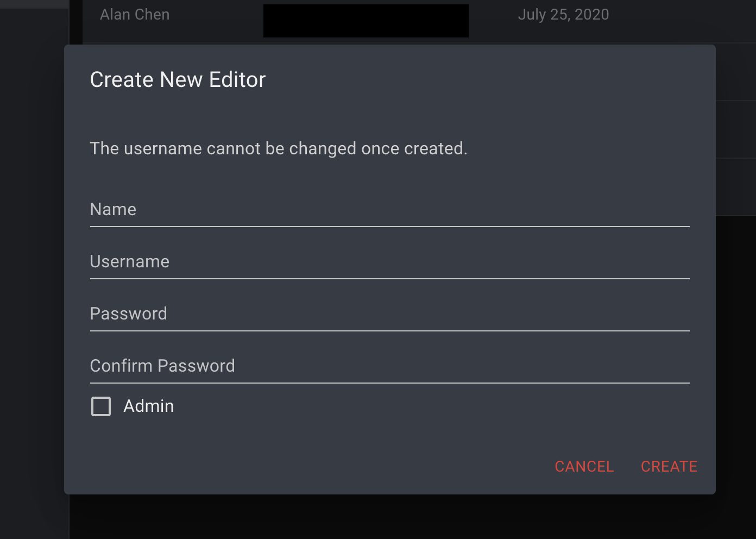Click the right end of Username field

click(673, 262)
